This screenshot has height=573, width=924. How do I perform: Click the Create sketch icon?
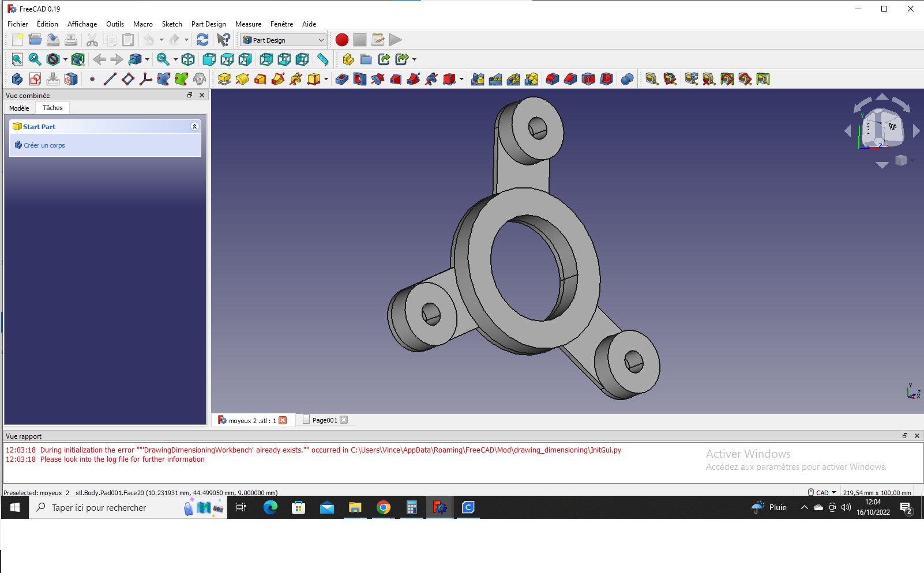point(35,79)
